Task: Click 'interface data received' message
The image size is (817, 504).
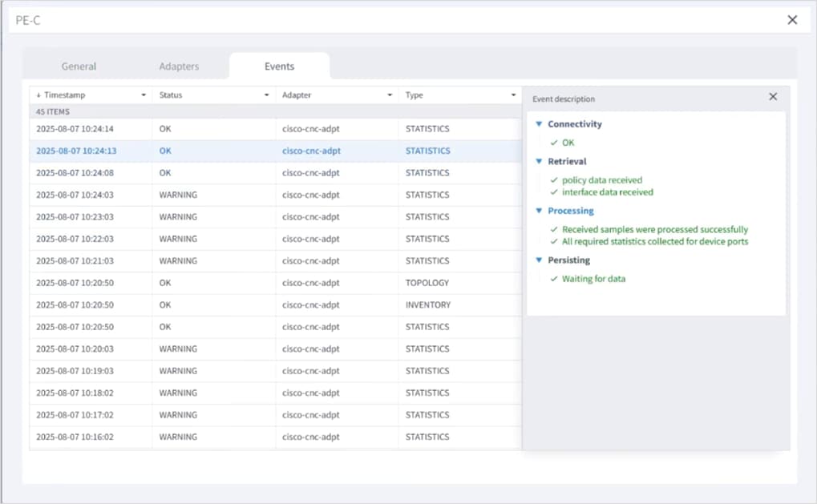Action: click(x=608, y=192)
